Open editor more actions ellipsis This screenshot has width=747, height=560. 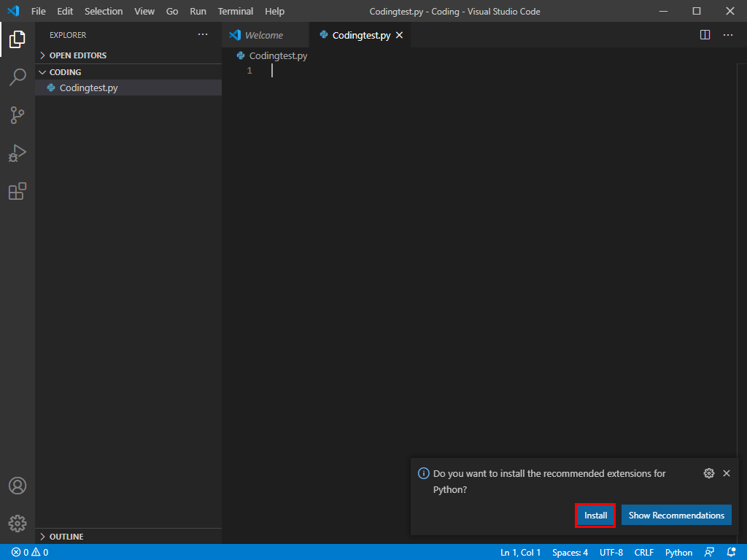click(x=728, y=35)
